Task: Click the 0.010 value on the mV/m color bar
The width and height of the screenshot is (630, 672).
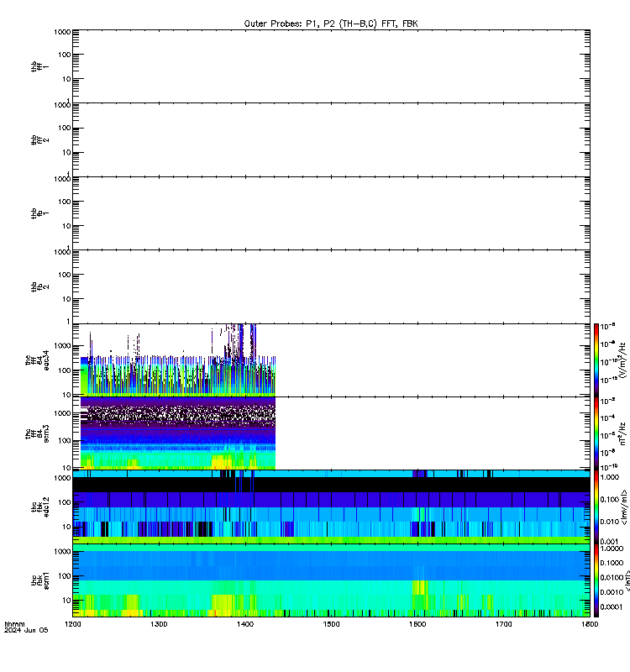Action: tap(610, 522)
